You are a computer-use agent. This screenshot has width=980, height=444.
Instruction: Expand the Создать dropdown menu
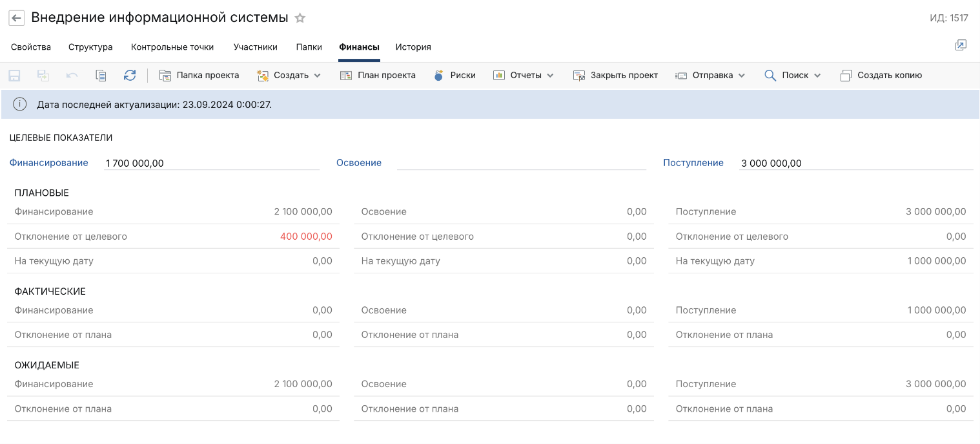coord(289,76)
